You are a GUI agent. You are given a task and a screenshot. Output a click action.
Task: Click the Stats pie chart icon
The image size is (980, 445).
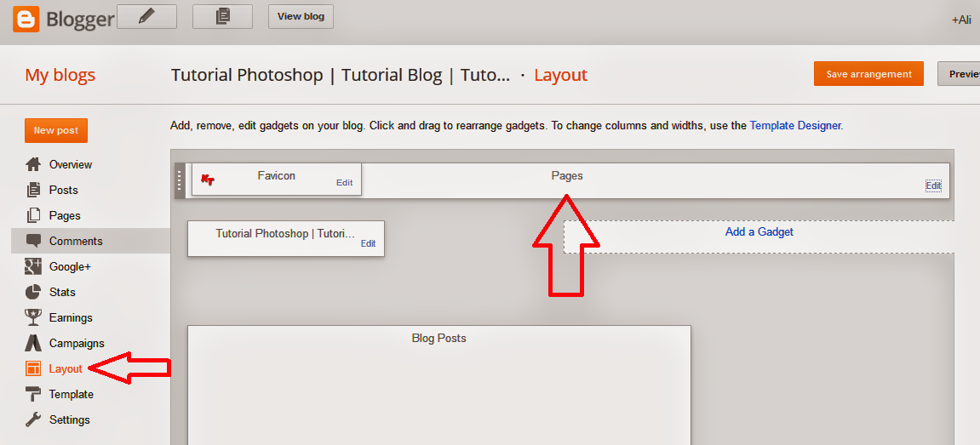click(33, 292)
